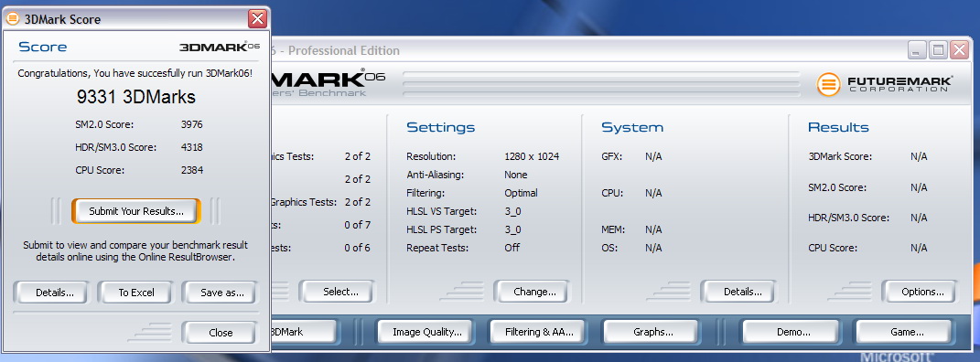This screenshot has width=980, height=362.
Task: Export results with To Excel button
Action: point(136,293)
